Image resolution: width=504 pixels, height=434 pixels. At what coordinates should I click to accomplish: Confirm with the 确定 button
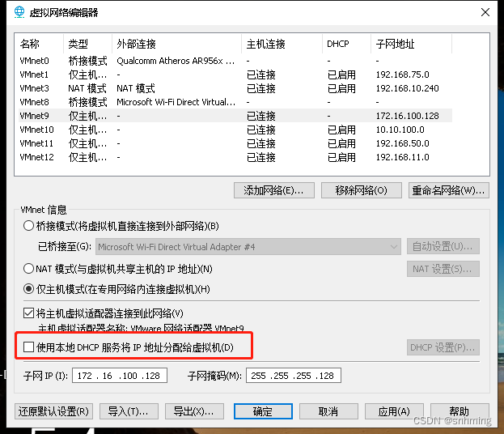[x=263, y=411]
